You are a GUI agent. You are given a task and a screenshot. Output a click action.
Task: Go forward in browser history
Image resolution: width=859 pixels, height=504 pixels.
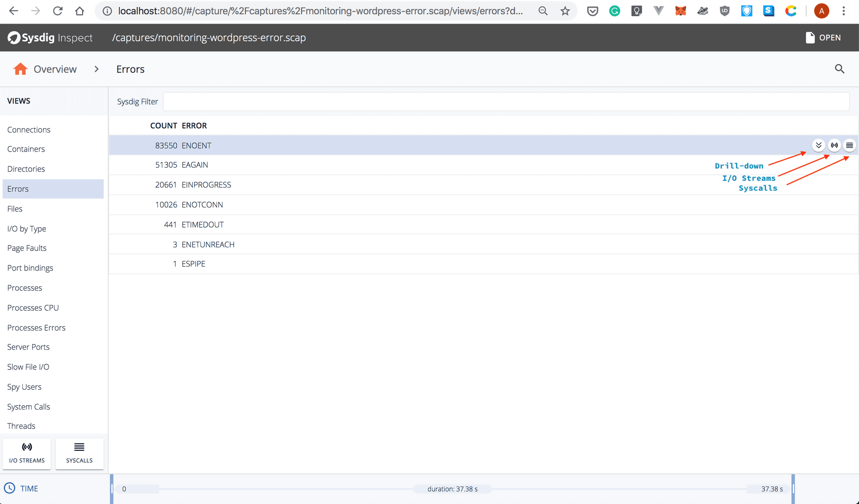36,11
